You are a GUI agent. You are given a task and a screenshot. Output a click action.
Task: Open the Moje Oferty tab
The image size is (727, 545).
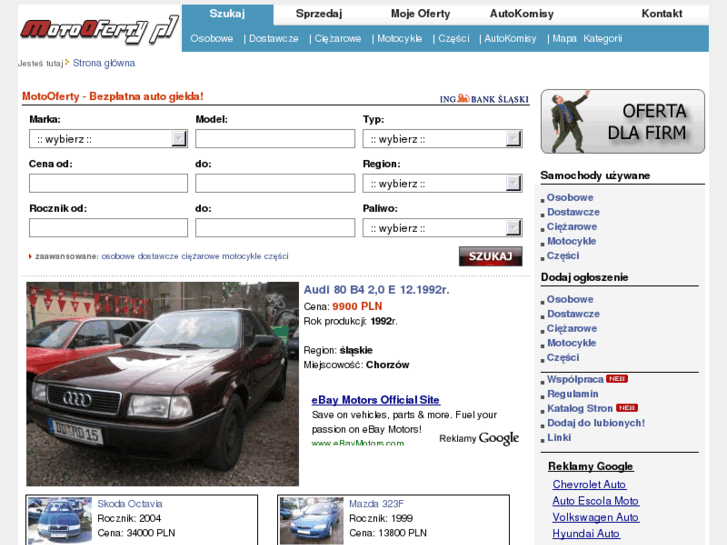tap(421, 14)
